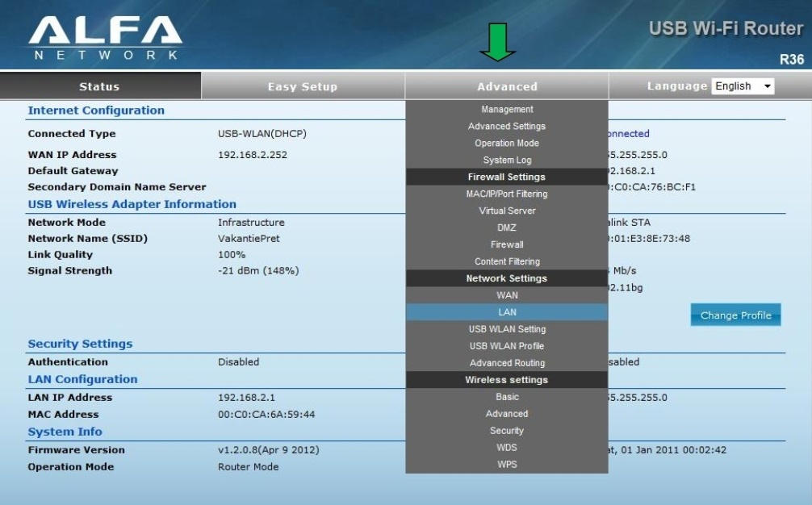The width and height of the screenshot is (812, 505).
Task: Click the Infrastructure network mode value
Action: [x=251, y=223]
